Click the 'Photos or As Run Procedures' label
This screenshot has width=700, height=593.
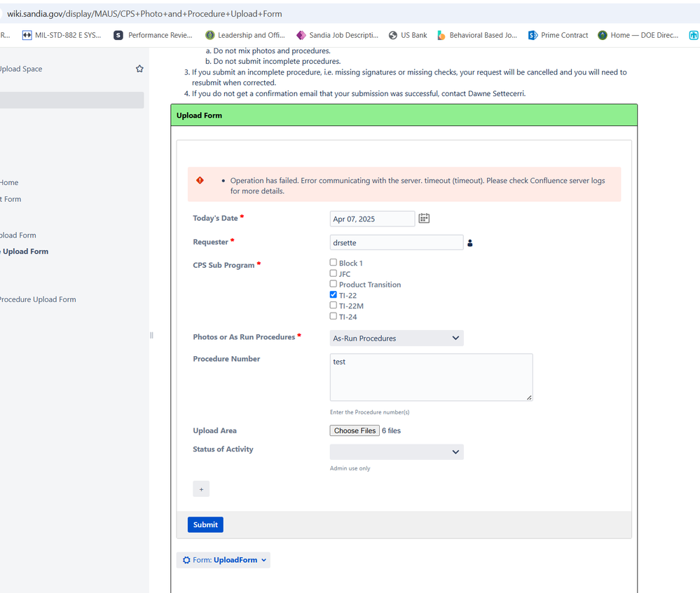tap(244, 337)
